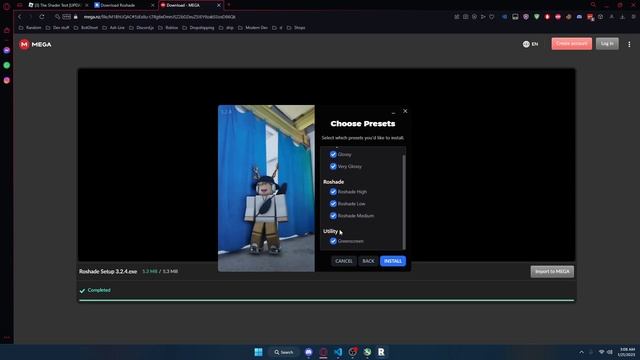Open Visual Studio Code from taskbar
The height and width of the screenshot is (360, 640).
(x=338, y=352)
